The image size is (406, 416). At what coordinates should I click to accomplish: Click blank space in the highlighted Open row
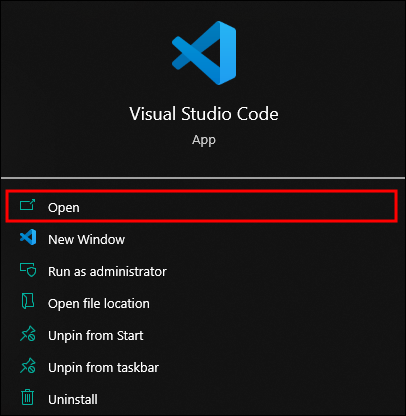(x=233, y=207)
